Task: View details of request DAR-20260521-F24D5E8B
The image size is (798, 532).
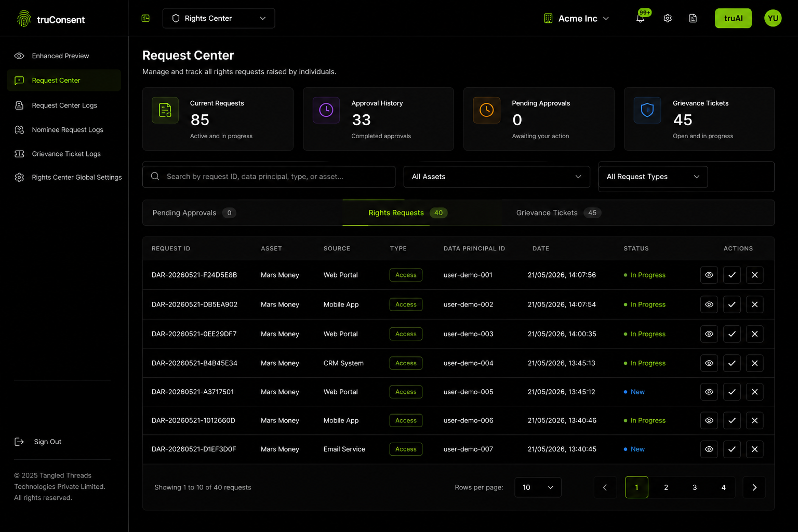Action: coord(709,275)
